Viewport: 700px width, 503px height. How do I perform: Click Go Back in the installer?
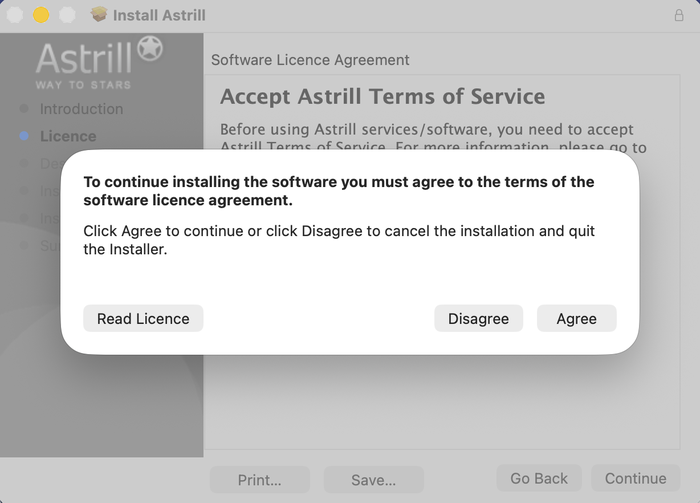pyautogui.click(x=539, y=478)
